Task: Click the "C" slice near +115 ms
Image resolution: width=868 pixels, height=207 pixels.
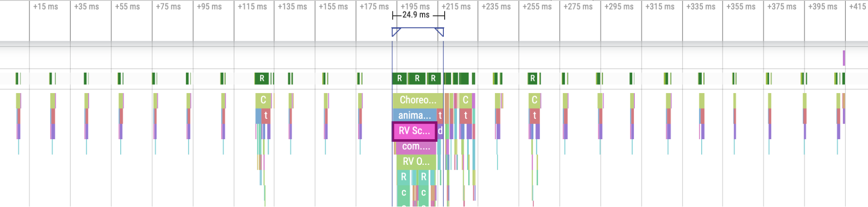Action: click(263, 100)
